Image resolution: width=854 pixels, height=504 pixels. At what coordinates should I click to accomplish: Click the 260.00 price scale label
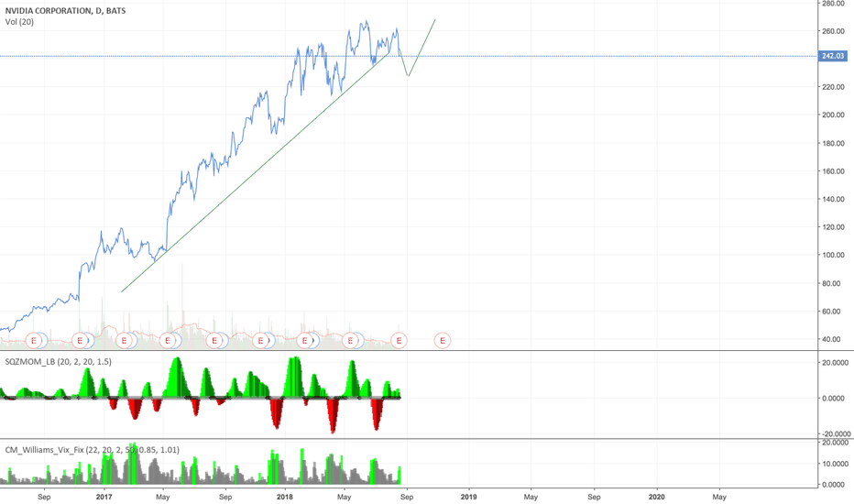pos(833,31)
